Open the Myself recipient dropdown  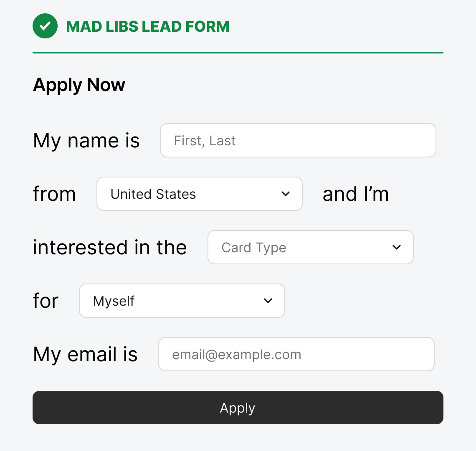point(182,301)
